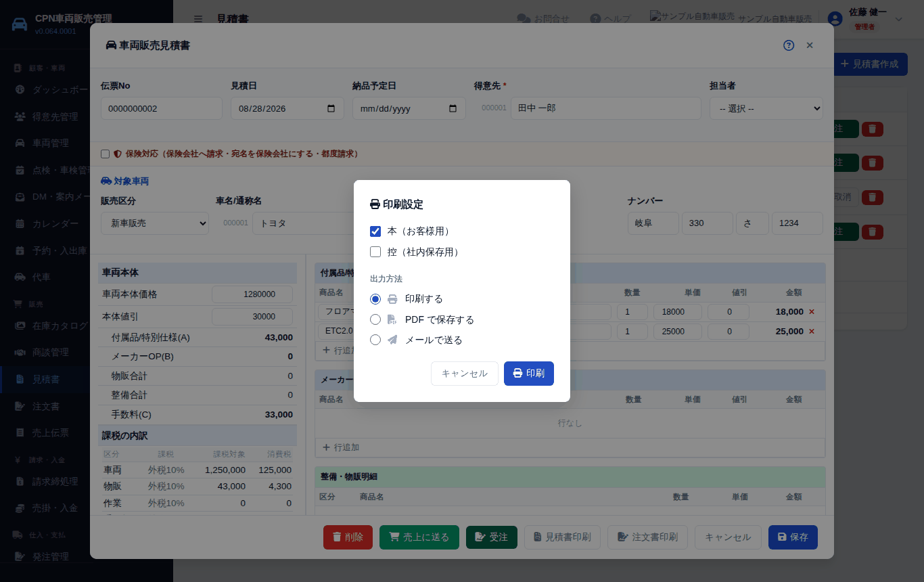
Task: Delete the フロアマット row with red X
Action: tap(812, 312)
